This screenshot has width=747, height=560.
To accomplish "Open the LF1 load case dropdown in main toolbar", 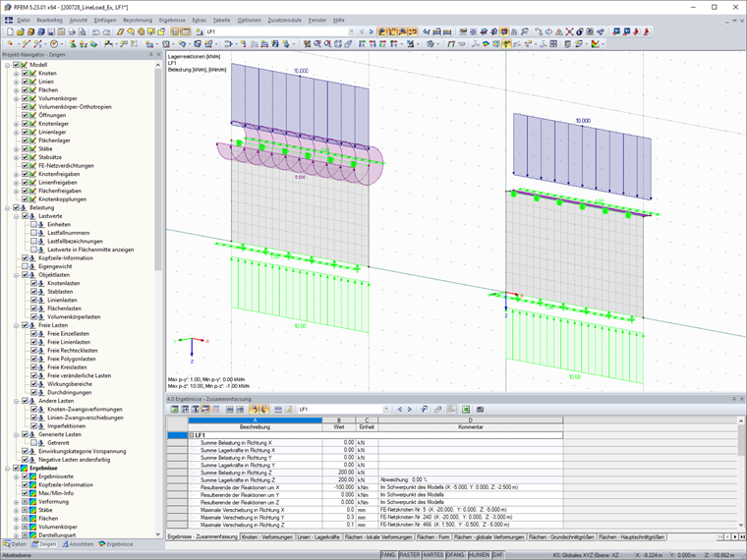I will [x=352, y=31].
